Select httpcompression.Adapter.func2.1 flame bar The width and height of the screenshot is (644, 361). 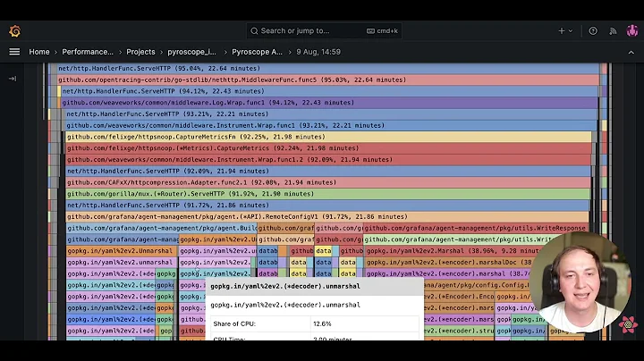328,182
